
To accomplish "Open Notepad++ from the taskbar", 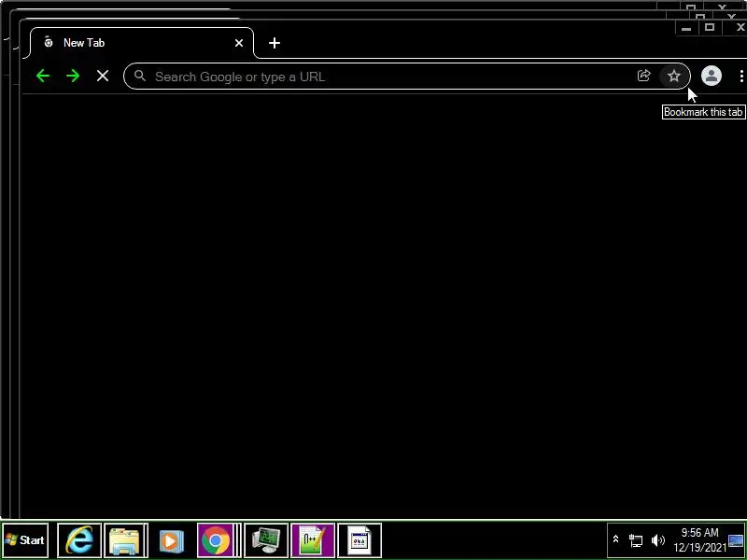I will 313,540.
